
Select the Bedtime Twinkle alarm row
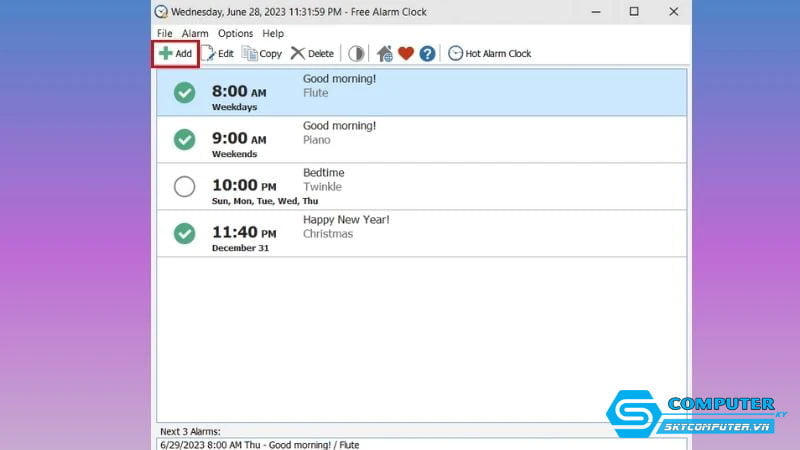pos(450,186)
